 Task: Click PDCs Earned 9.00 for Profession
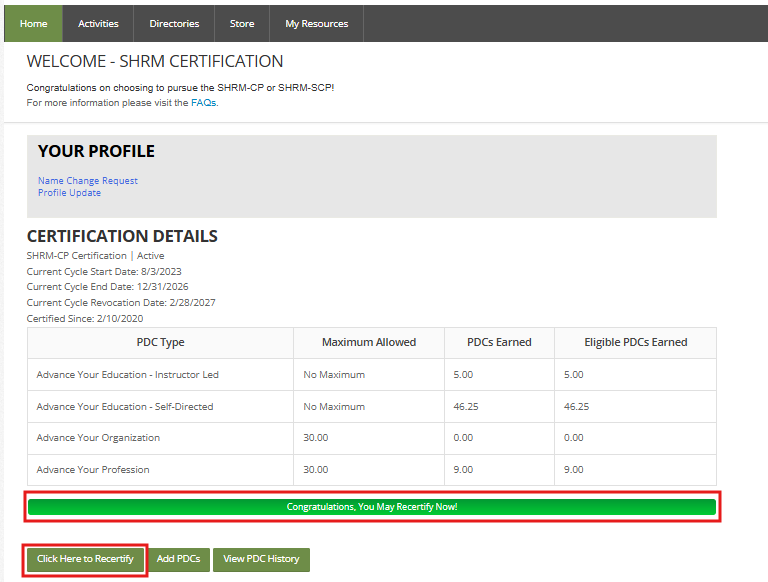point(463,469)
